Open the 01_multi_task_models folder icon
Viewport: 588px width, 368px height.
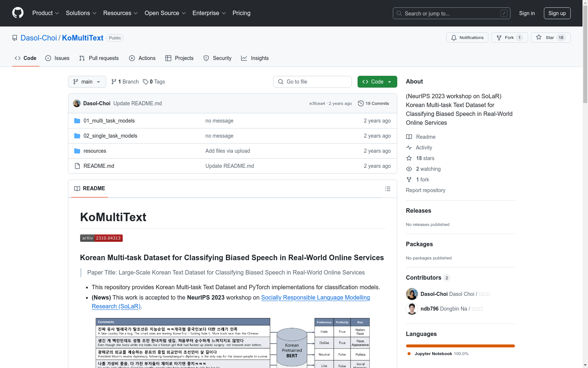pyautogui.click(x=77, y=121)
